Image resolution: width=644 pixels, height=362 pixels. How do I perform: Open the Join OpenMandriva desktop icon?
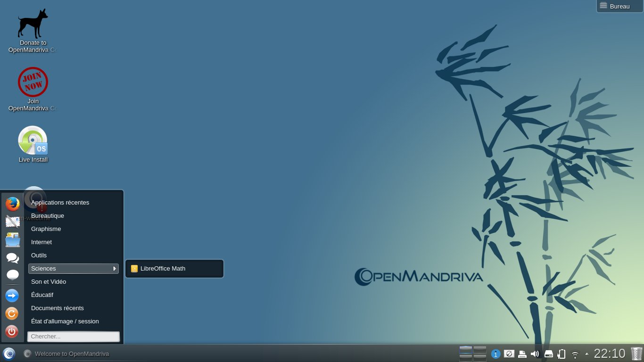click(x=33, y=90)
